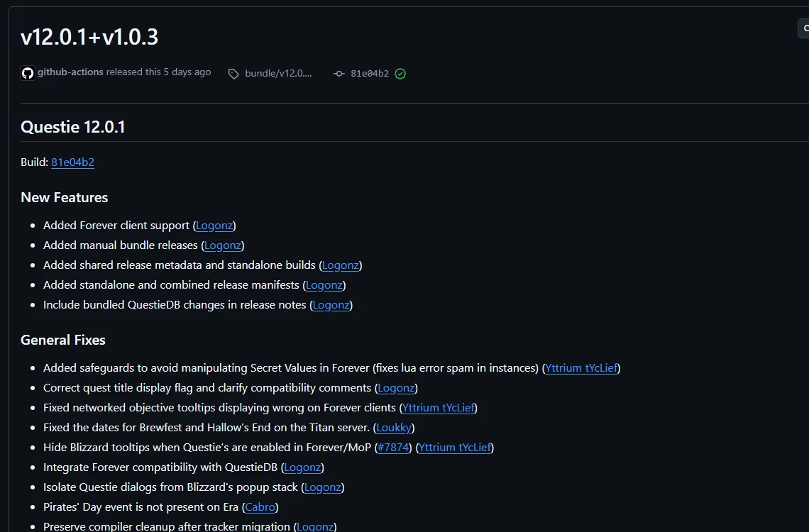This screenshot has width=809, height=532.
Task: Open Logonz link for shared release metadata
Action: tap(341, 265)
